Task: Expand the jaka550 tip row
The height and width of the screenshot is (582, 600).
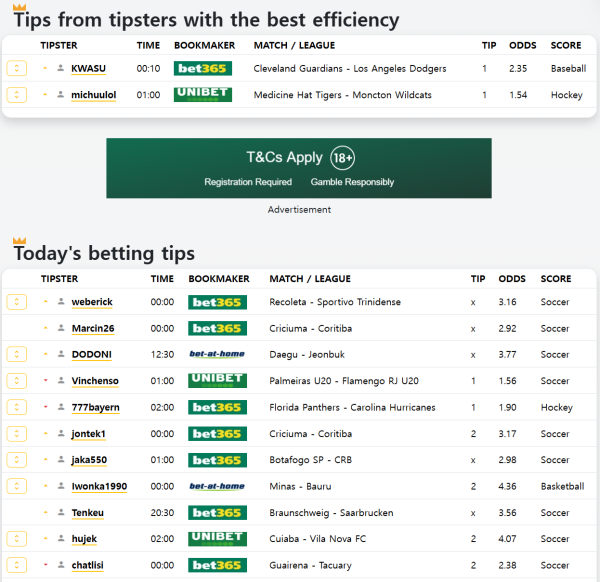Action: 16,460
